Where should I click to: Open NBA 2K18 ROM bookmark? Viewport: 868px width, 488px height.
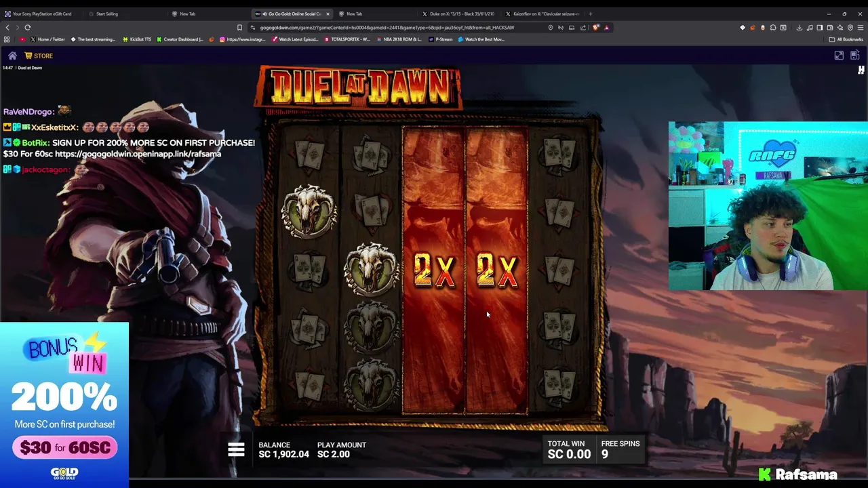[x=399, y=39]
